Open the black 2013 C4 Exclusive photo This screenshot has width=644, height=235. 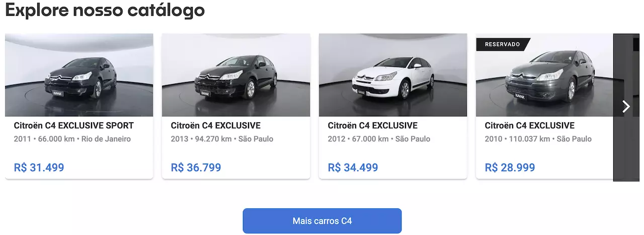coord(236,75)
